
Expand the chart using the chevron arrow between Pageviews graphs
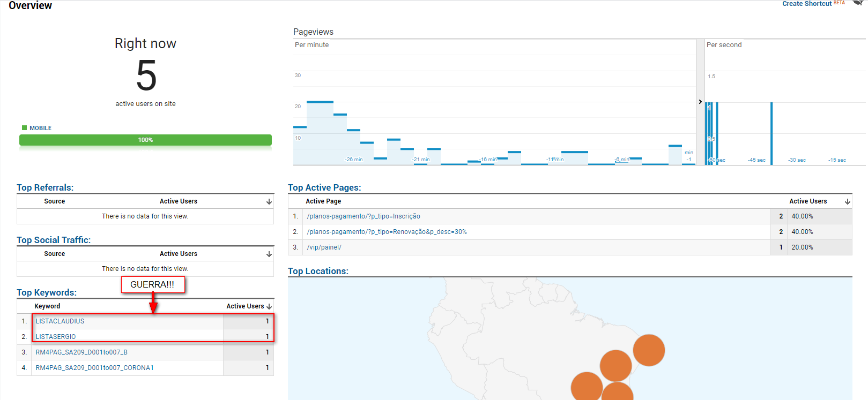click(x=700, y=102)
